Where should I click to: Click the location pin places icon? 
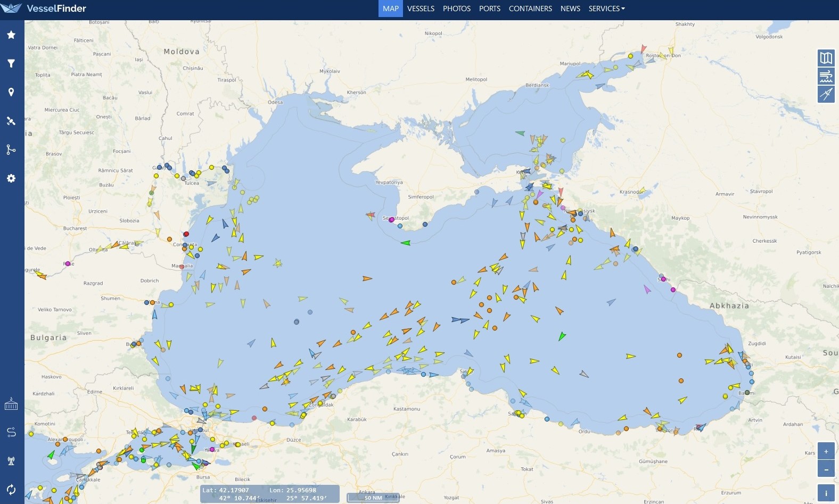tap(11, 93)
